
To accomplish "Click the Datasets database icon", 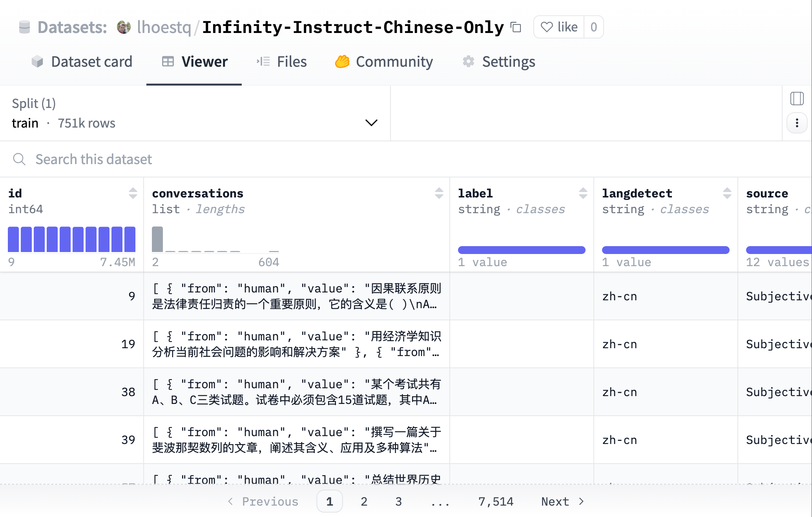I will tap(24, 27).
